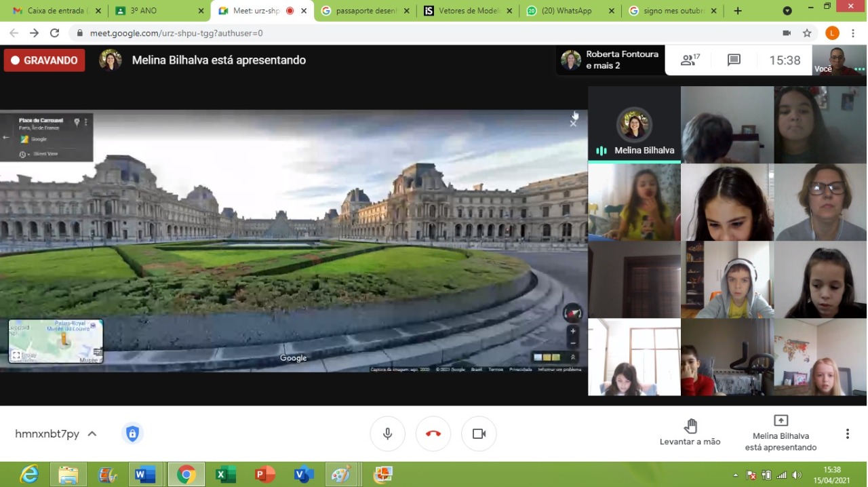Show hidden system tray icons
Screen dimensions: 868x487
736,475
